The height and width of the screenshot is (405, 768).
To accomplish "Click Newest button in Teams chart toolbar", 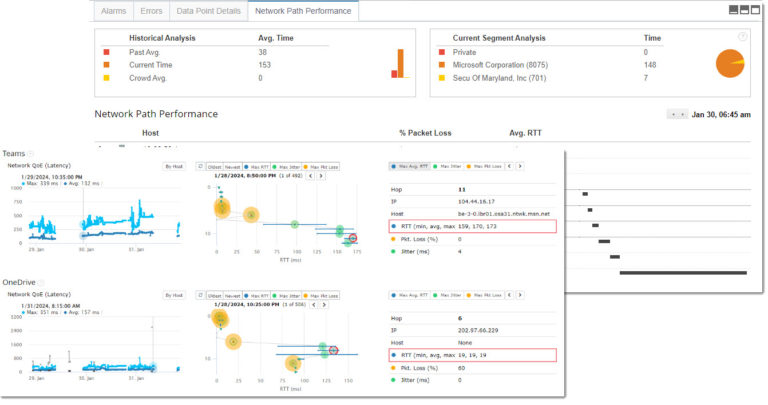I will tap(233, 167).
